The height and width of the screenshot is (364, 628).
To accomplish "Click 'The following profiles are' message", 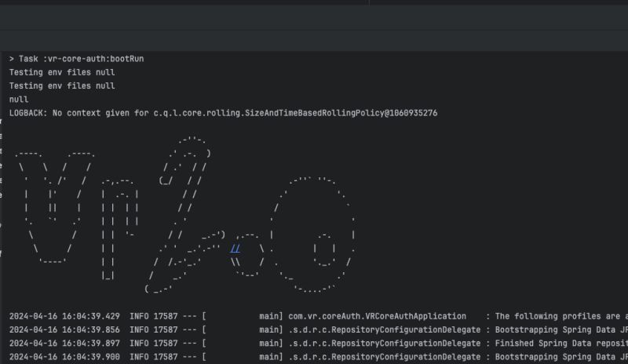I will [557, 316].
